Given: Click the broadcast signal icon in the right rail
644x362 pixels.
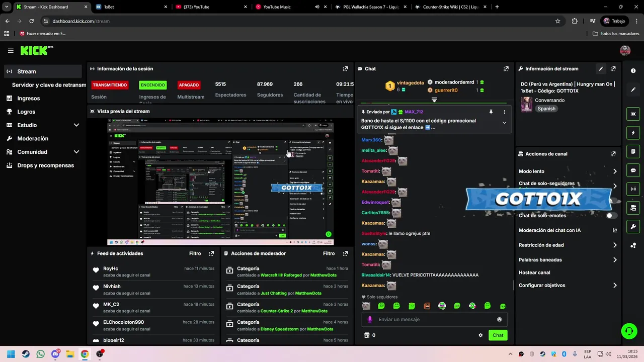Looking at the screenshot, I should [633, 189].
